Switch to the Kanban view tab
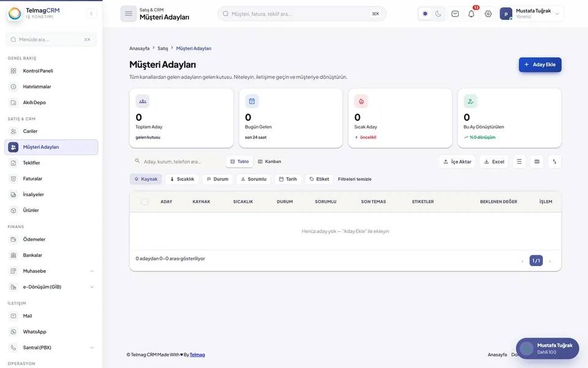The width and height of the screenshot is (588, 368). tap(269, 161)
